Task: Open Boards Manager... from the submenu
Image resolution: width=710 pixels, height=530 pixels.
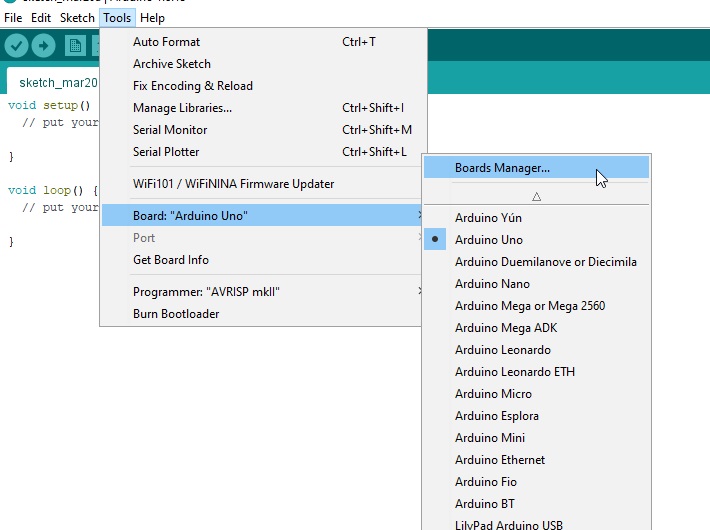Action: [x=537, y=167]
